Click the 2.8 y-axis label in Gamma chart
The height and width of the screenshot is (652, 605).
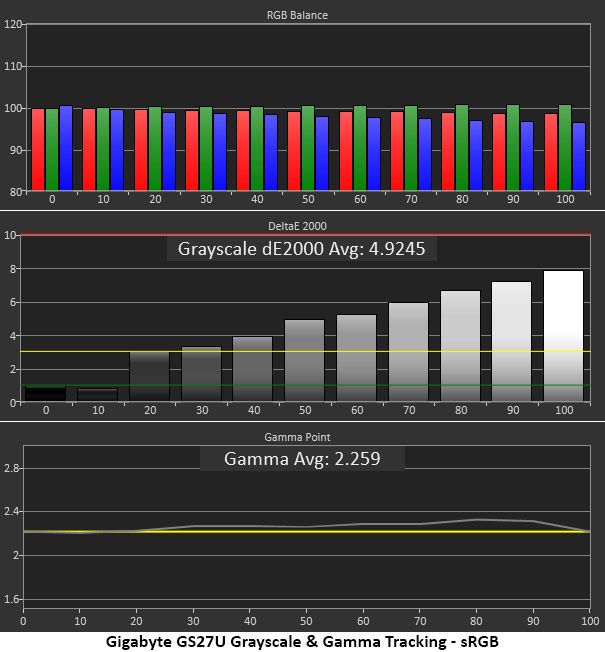click(x=12, y=468)
